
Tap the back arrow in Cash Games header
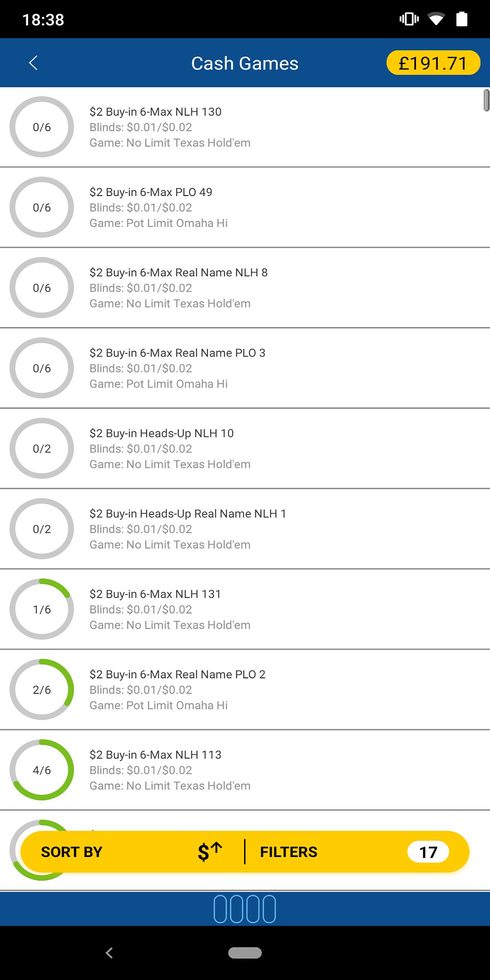tap(33, 63)
